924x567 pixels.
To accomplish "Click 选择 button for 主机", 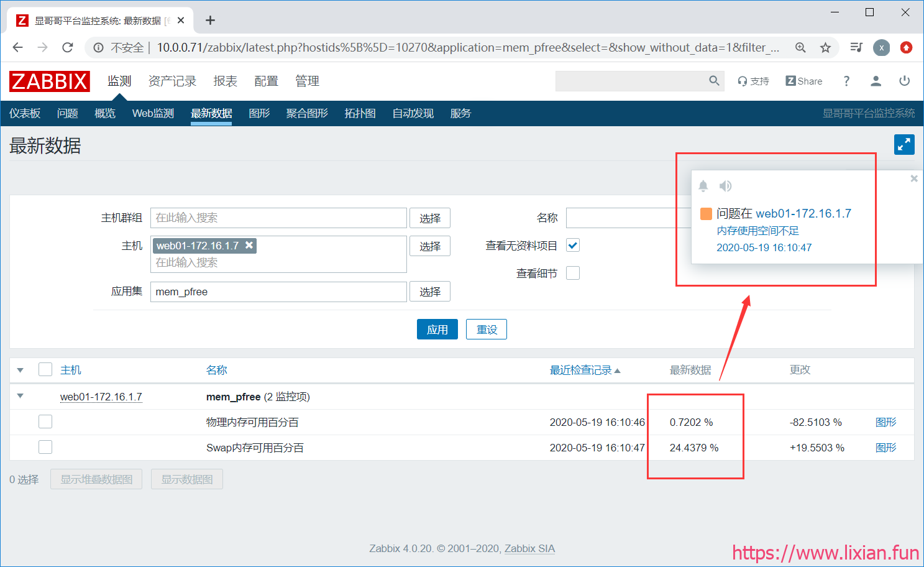I will click(x=430, y=246).
